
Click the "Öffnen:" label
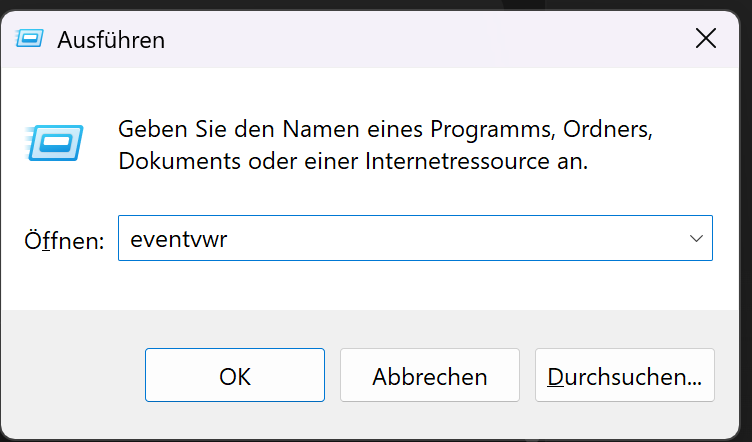[64, 241]
